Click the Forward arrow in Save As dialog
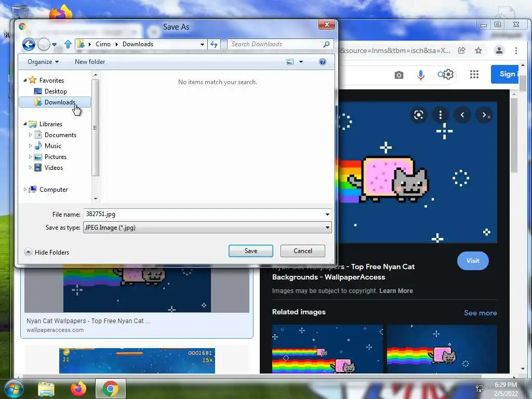 pos(44,45)
